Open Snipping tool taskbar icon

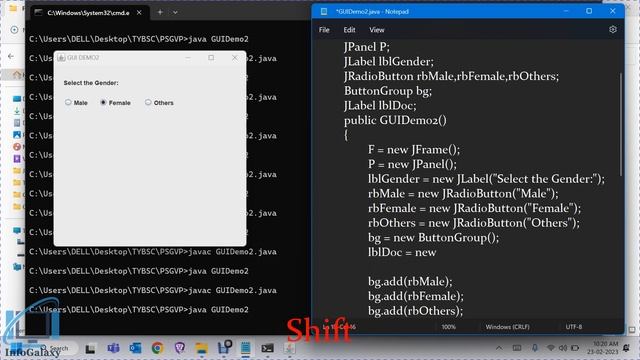[x=224, y=347]
